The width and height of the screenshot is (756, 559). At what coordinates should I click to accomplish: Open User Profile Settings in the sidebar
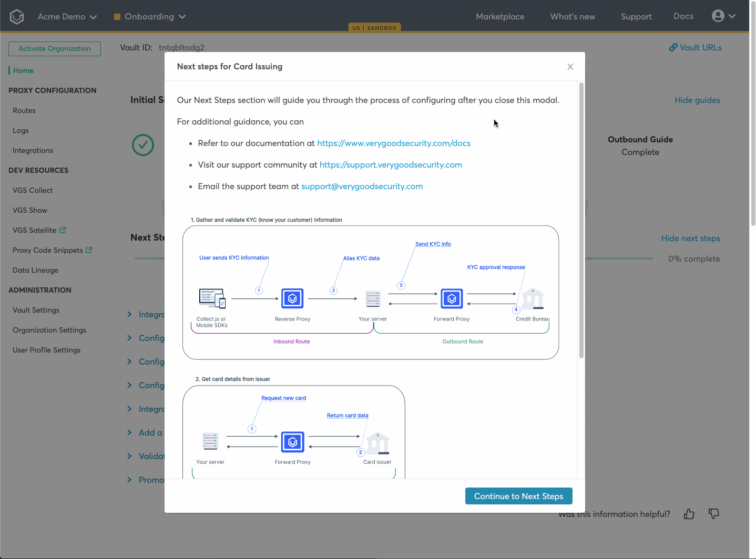coord(46,350)
